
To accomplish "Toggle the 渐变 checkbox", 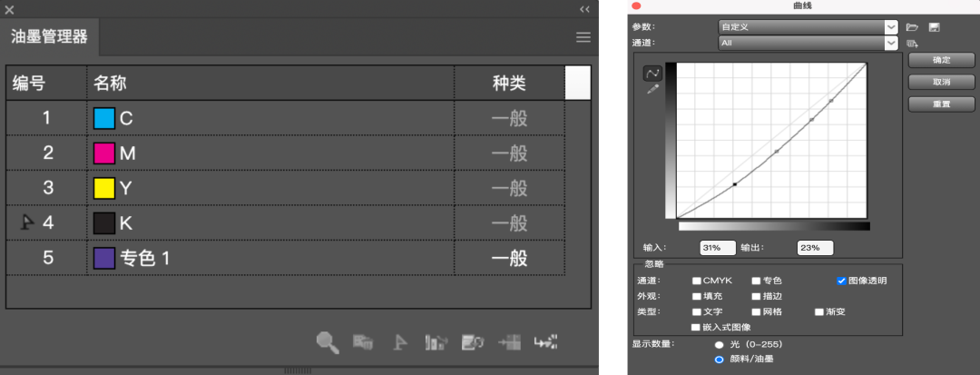I will [x=818, y=311].
